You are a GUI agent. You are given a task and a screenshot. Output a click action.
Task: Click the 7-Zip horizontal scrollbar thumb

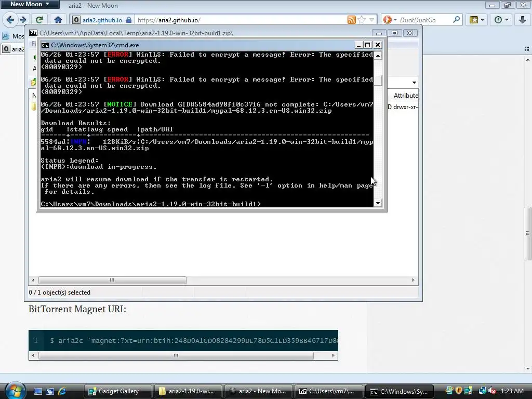[112, 280]
